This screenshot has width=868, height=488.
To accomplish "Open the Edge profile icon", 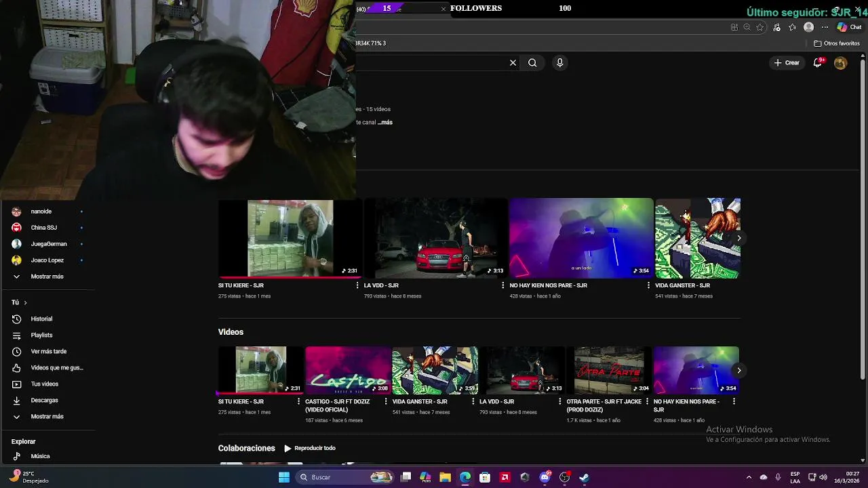I will (x=808, y=27).
